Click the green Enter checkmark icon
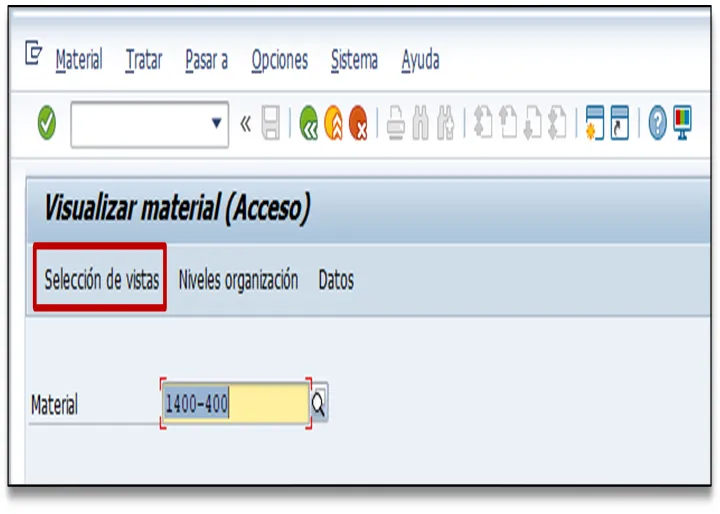 point(46,123)
